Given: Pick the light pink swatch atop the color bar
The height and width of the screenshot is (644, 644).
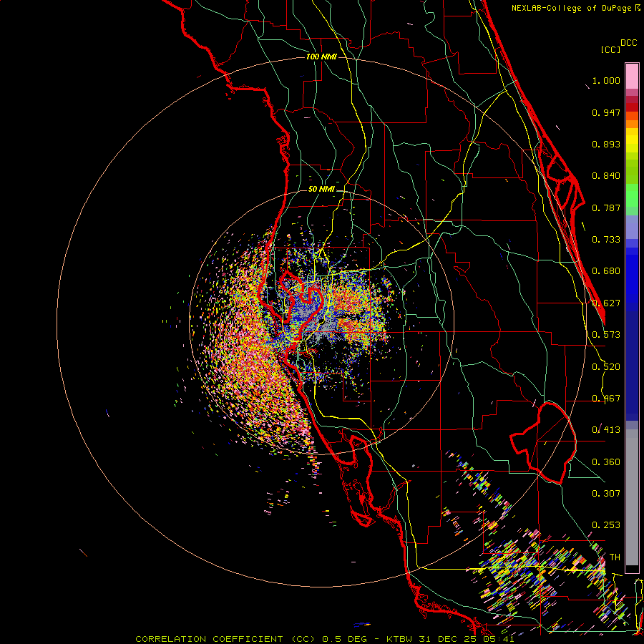Looking at the screenshot, I should (x=632, y=76).
